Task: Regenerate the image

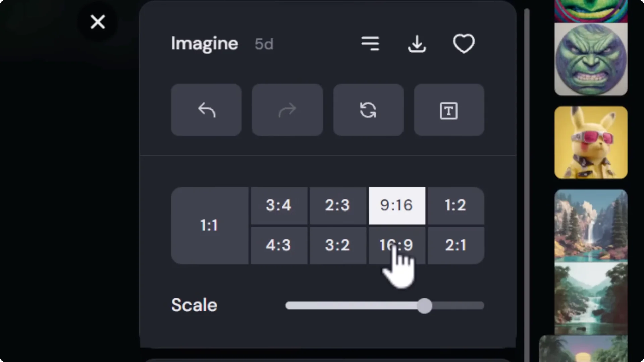Action: 368,110
